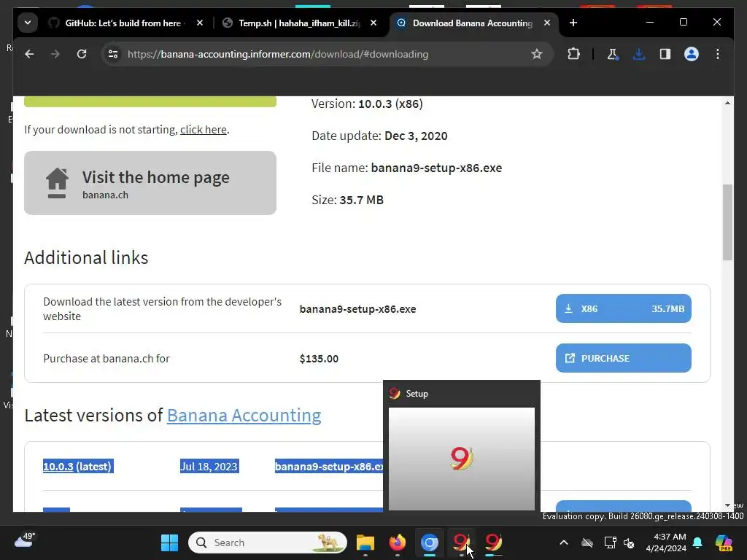747x560 pixels.
Task: Show the browser downloads panel
Action: pyautogui.click(x=639, y=54)
